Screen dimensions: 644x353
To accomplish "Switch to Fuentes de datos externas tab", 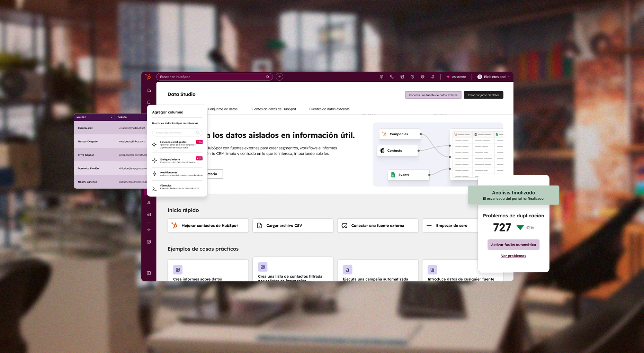I will 329,109.
